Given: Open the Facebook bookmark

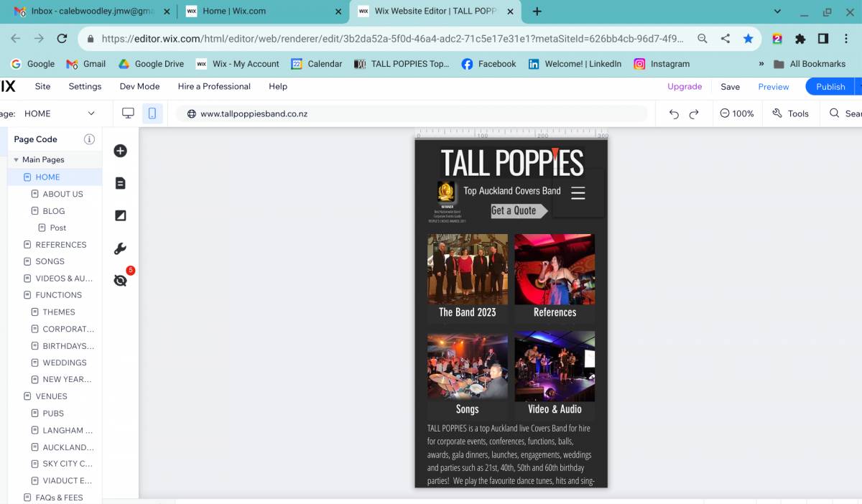Looking at the screenshot, I should click(488, 64).
